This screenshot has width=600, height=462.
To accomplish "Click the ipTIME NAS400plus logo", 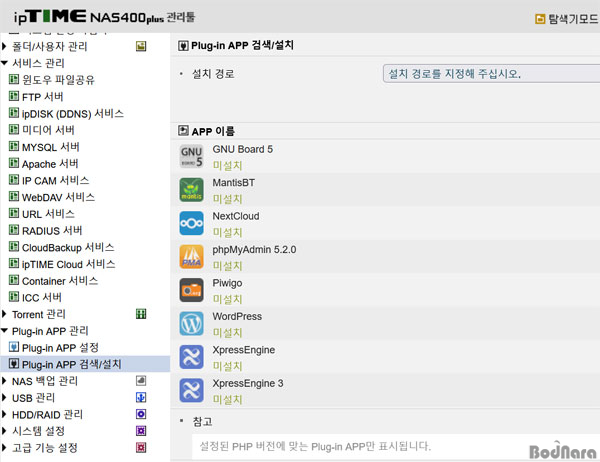I will click(100, 18).
